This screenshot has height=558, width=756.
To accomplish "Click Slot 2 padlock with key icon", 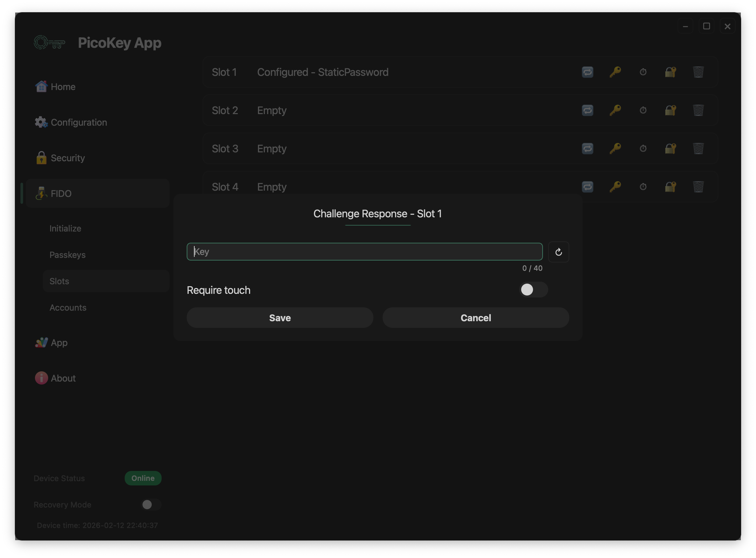I will (x=670, y=110).
